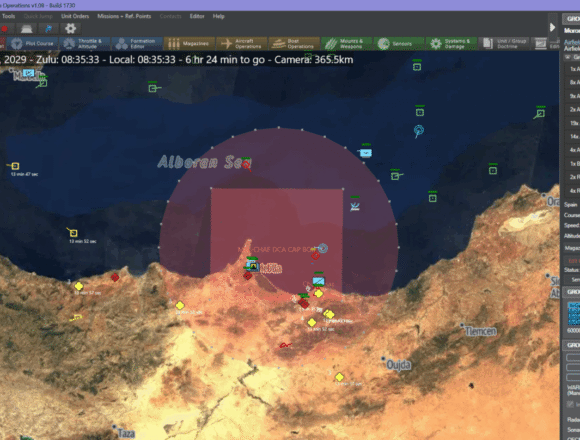Open Aircraft Operations window
The width and height of the screenshot is (580, 440).
(x=242, y=44)
